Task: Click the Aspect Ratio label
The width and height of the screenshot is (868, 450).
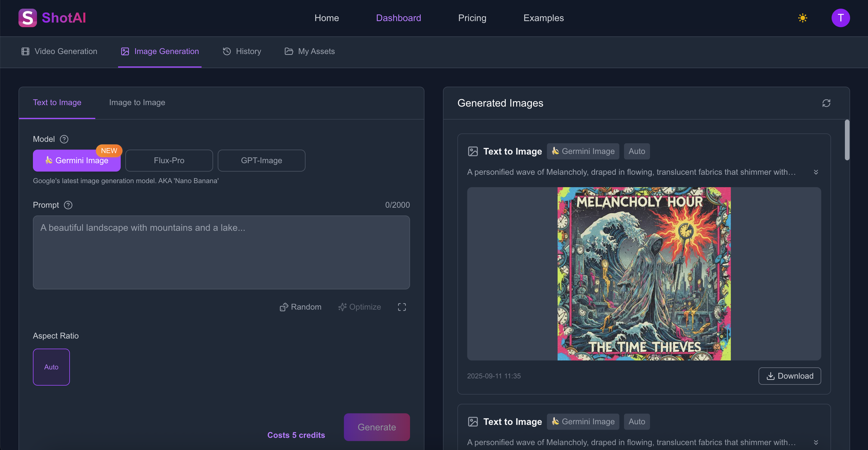Action: pyautogui.click(x=56, y=336)
